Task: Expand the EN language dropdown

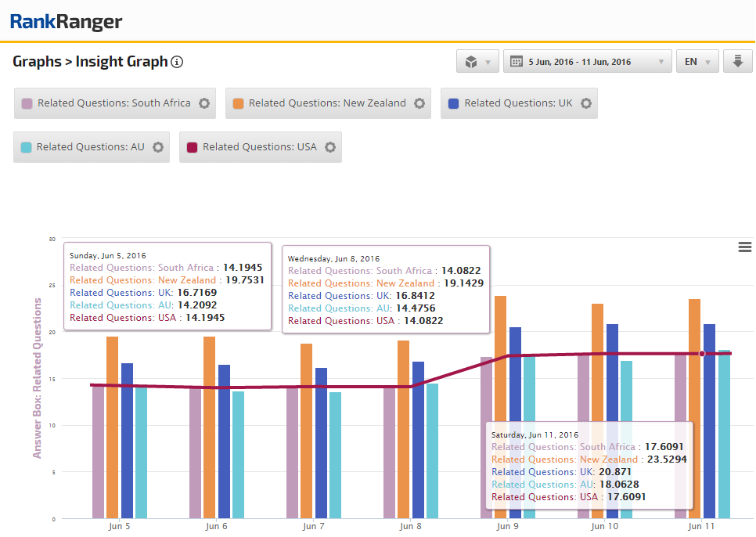Action: (x=697, y=62)
